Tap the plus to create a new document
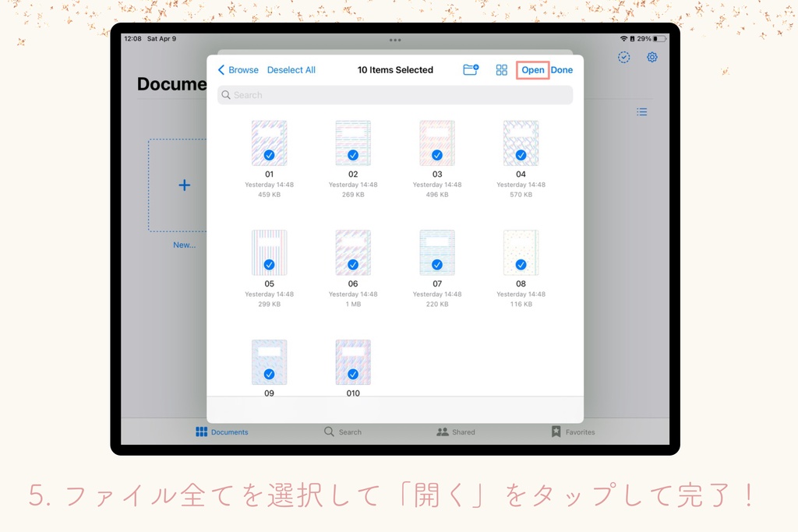Image resolution: width=798 pixels, height=532 pixels. [184, 185]
